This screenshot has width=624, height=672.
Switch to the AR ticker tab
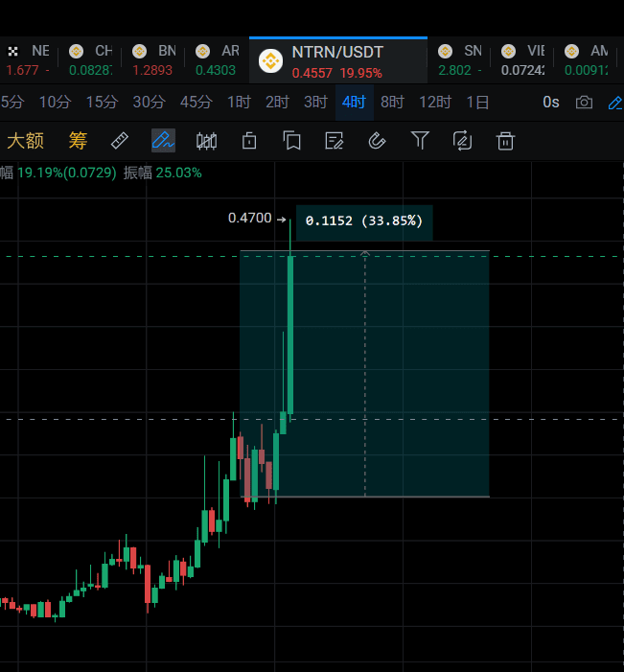click(217, 60)
